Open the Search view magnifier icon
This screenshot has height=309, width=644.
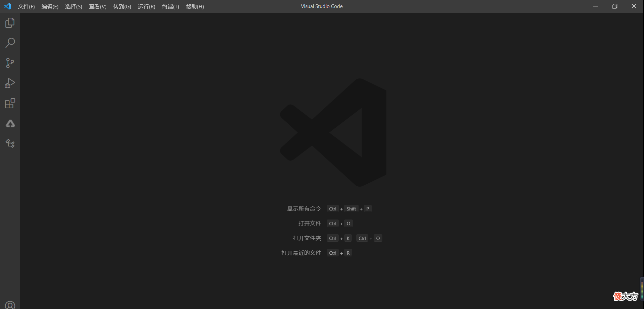[x=10, y=43]
